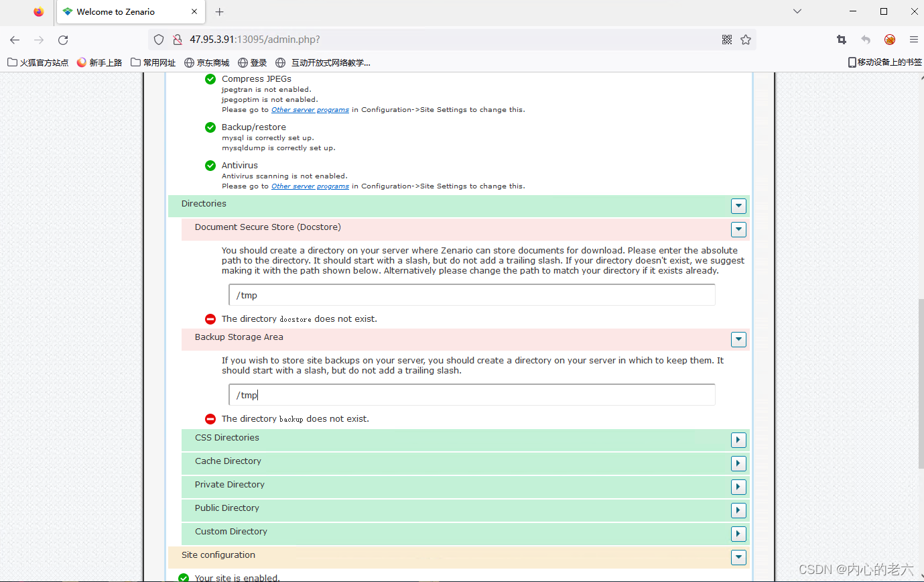Collapse the Site configuration section arrow

coord(738,557)
